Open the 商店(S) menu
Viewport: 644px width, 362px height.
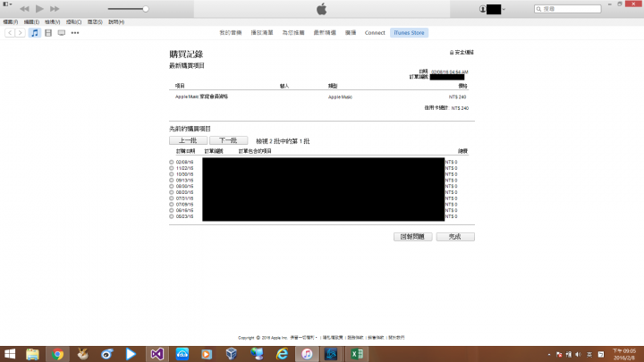95,21
